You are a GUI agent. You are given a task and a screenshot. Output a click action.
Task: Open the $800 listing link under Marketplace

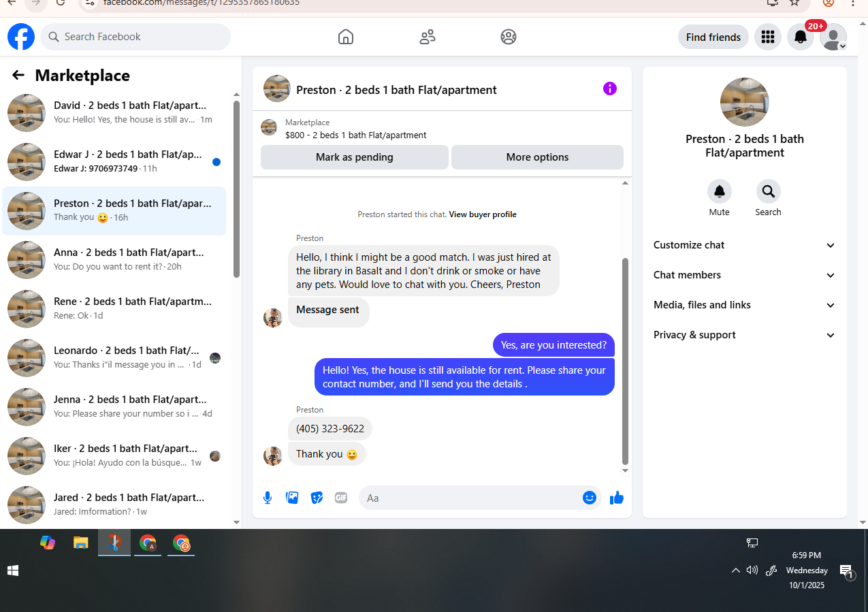pyautogui.click(x=356, y=135)
